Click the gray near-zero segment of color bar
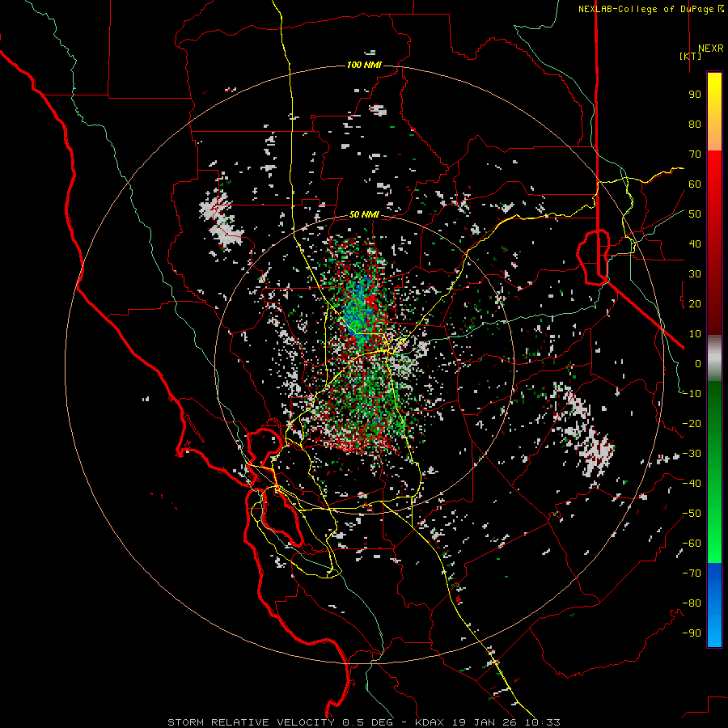 click(x=714, y=358)
